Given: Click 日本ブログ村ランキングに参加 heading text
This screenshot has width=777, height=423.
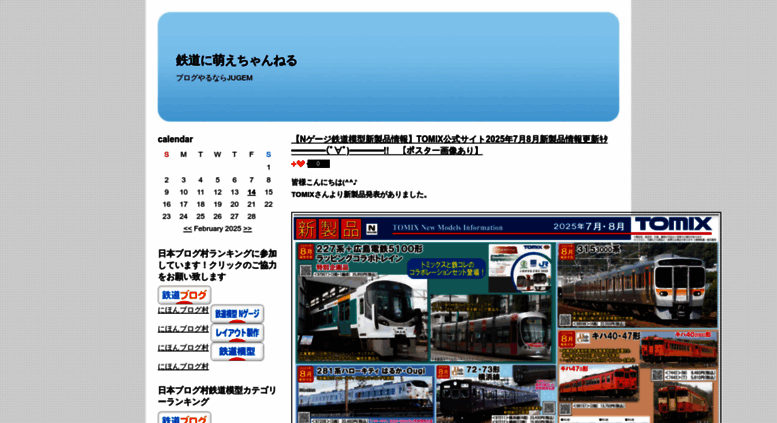Looking at the screenshot, I should click(218, 265).
